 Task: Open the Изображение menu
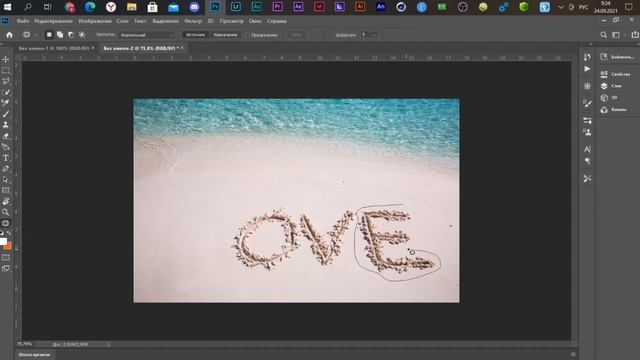pyautogui.click(x=95, y=21)
